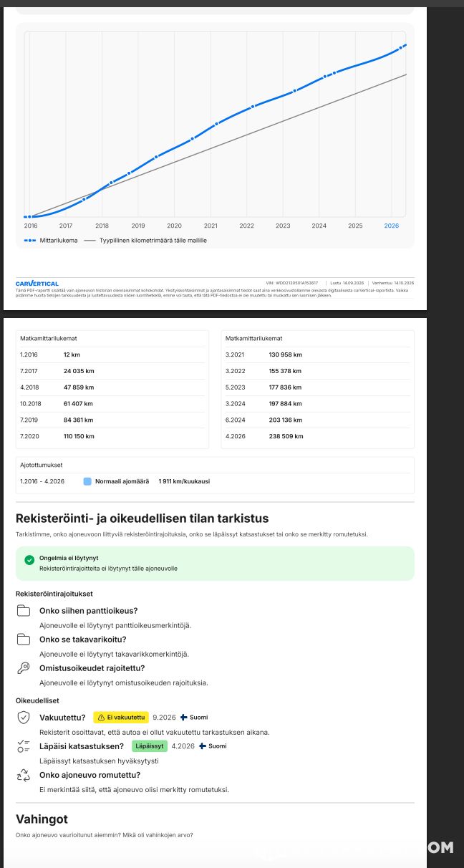This screenshot has width=464, height=868.
Task: Click the folder icon beside takavarikoitu question
Action: (24, 640)
